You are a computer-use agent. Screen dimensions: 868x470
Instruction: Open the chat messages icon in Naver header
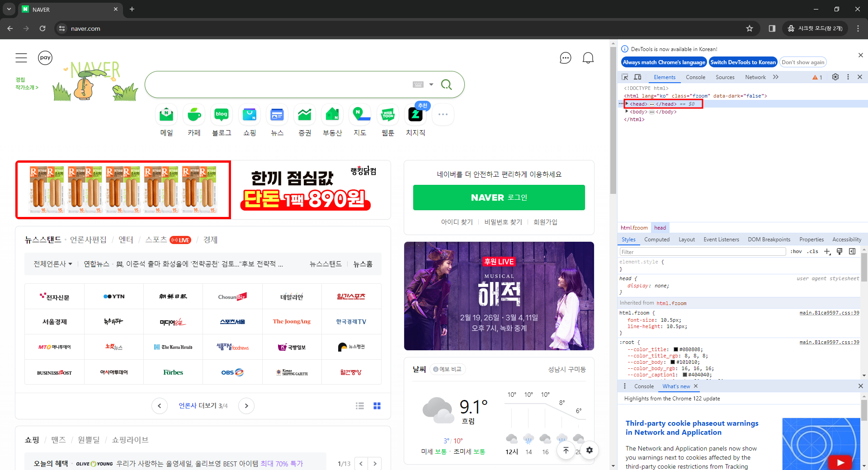tap(566, 58)
